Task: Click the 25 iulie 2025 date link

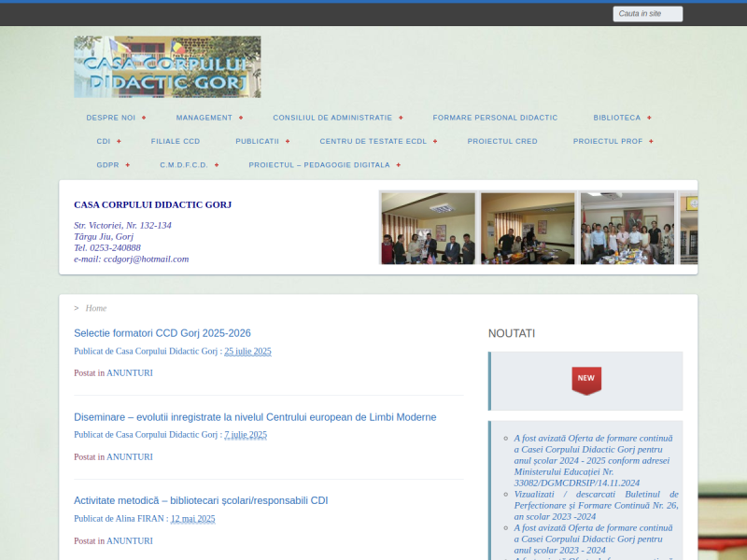Action: (x=248, y=351)
